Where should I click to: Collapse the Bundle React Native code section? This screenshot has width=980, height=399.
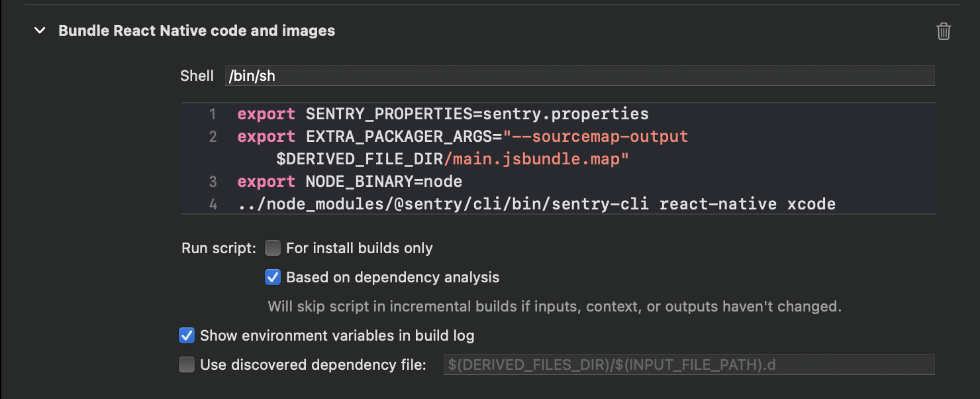pyautogui.click(x=40, y=30)
